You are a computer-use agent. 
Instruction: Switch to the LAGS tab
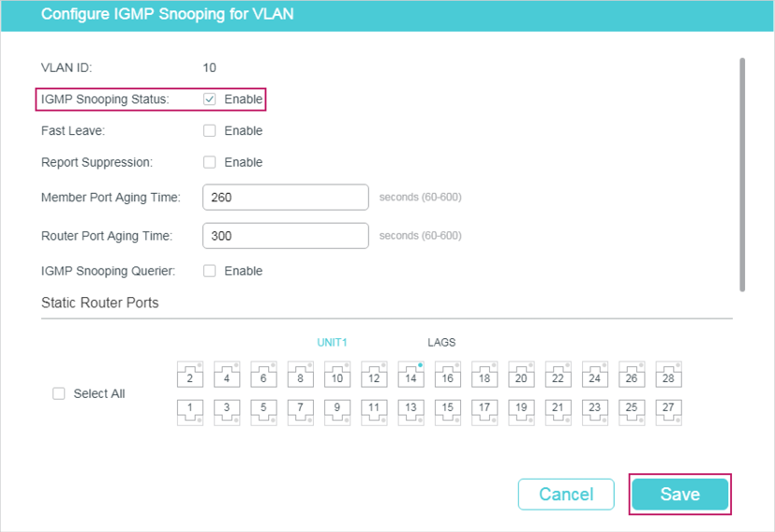coord(441,343)
